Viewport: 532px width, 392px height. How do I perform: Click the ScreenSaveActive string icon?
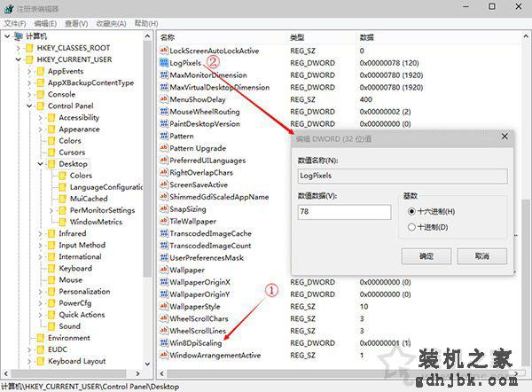164,184
